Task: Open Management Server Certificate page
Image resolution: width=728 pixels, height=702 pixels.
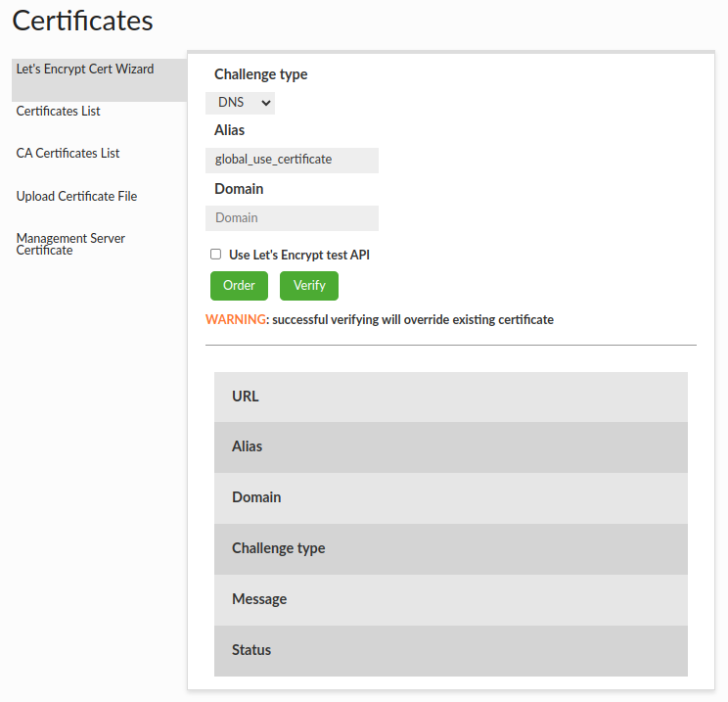Action: click(x=70, y=244)
